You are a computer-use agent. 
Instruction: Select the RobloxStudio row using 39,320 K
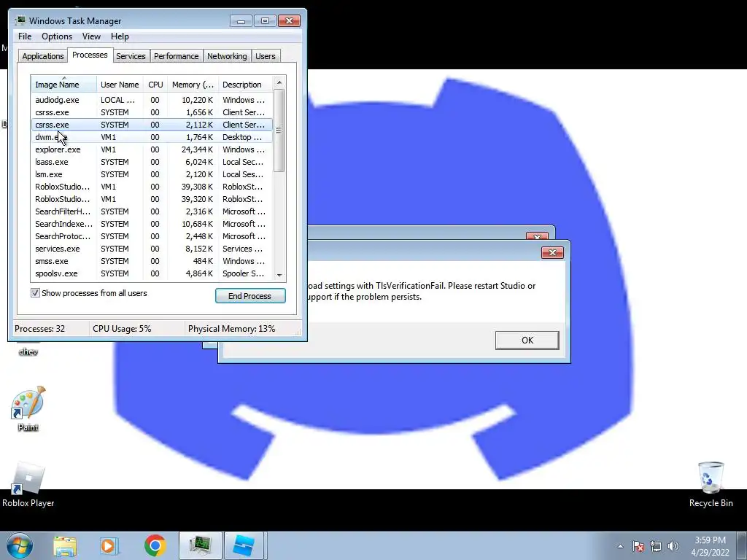pos(152,199)
